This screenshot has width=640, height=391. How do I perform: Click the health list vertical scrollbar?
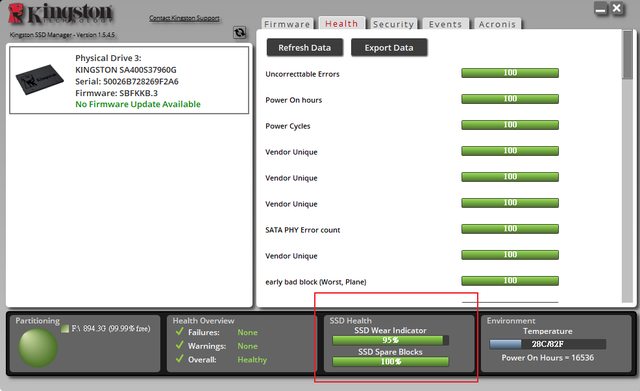[x=628, y=166]
